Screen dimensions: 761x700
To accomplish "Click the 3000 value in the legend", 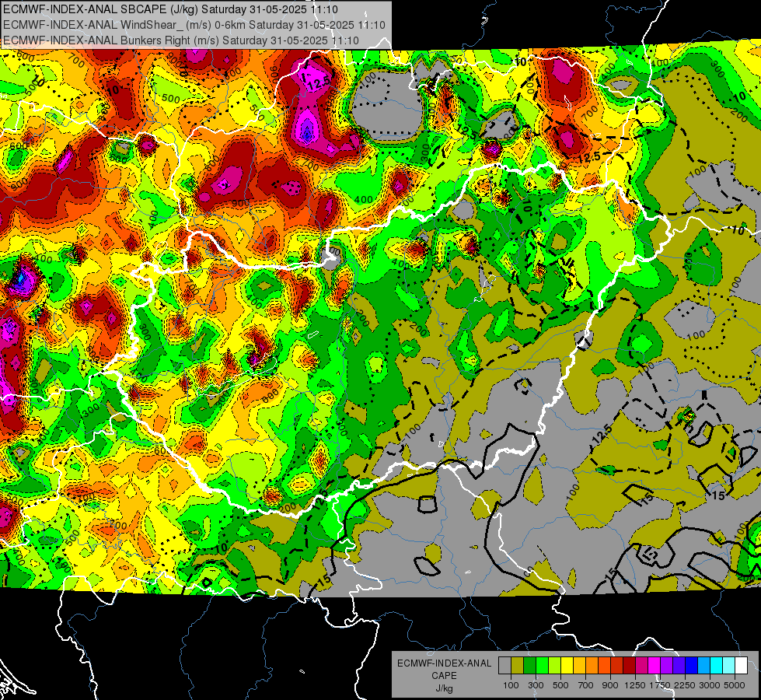I will 710,685.
